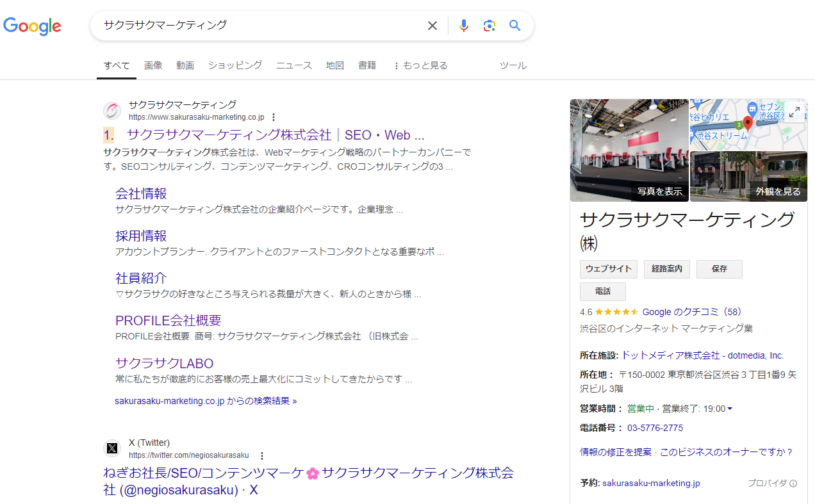Open the 社員紹介 sitelink
Viewport: 815px width, 504px height.
click(141, 278)
